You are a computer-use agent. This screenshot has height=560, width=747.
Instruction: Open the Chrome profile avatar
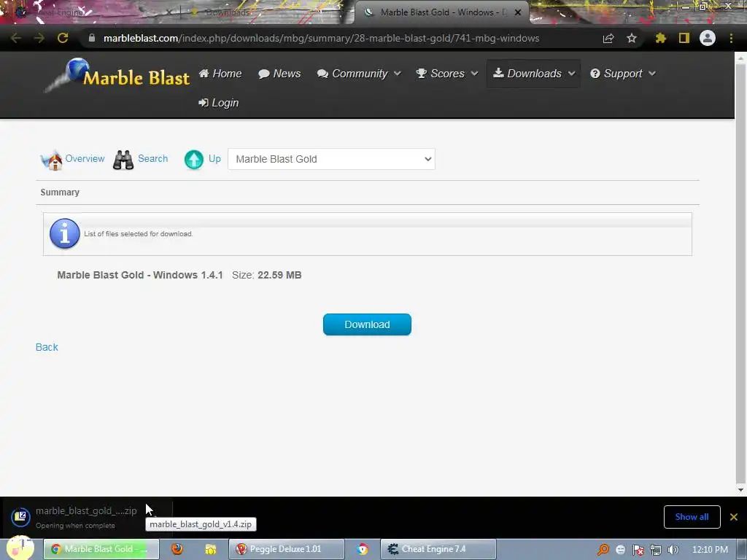pyautogui.click(x=708, y=38)
